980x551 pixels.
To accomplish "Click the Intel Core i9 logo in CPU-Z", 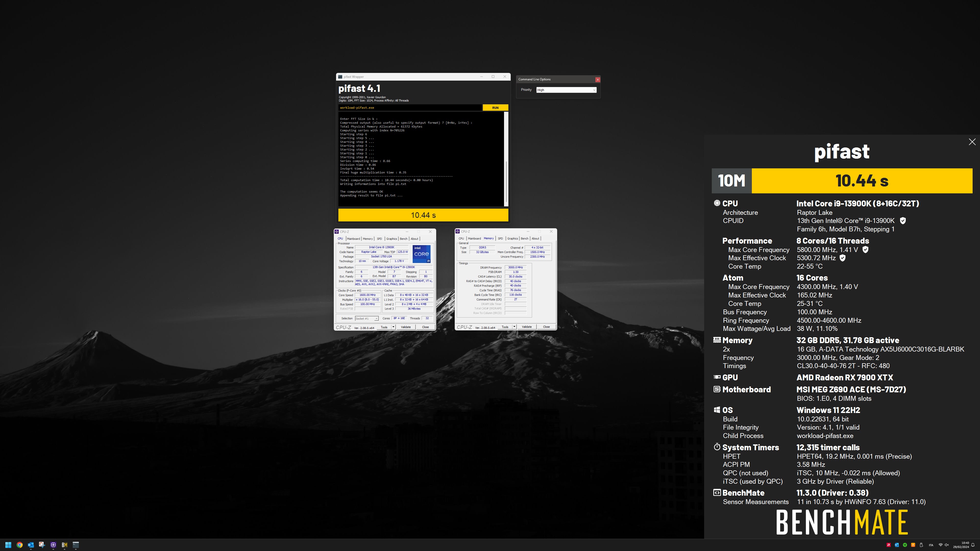I will click(x=422, y=254).
